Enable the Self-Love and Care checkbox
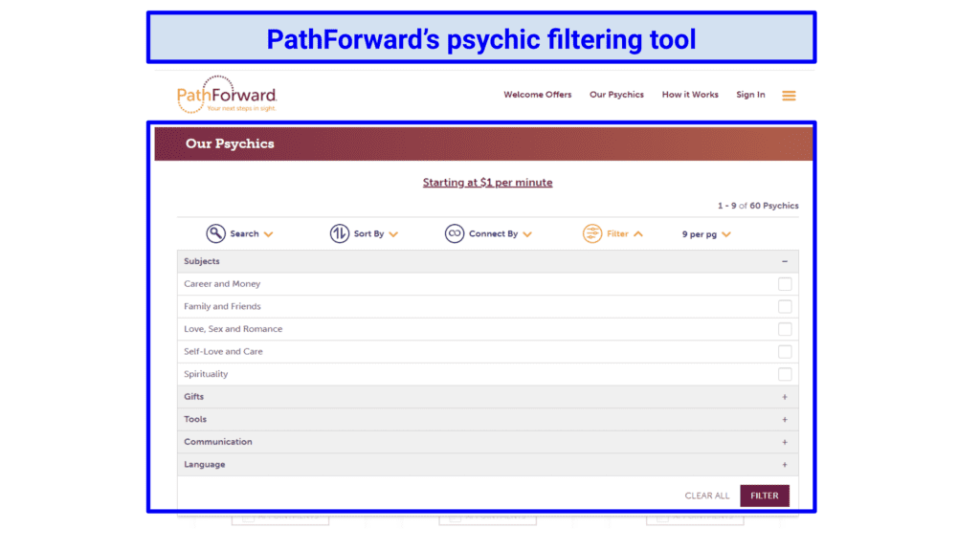The width and height of the screenshot is (980, 551). pyautogui.click(x=785, y=352)
